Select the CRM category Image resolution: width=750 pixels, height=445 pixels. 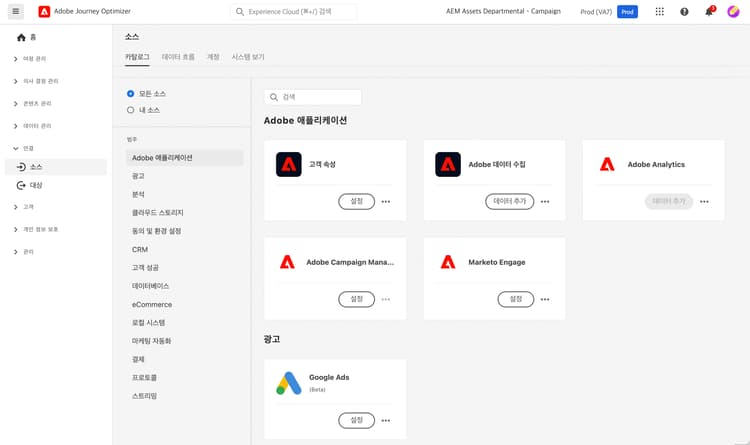tap(140, 249)
